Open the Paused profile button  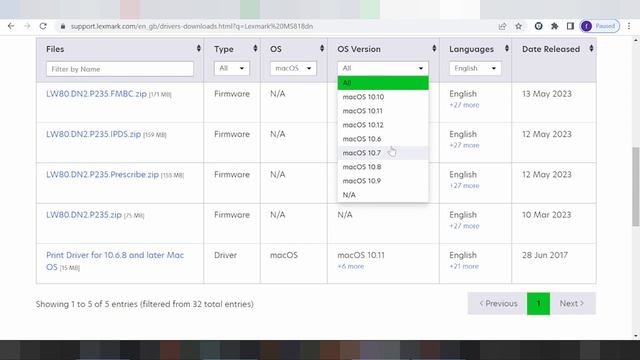tap(600, 26)
